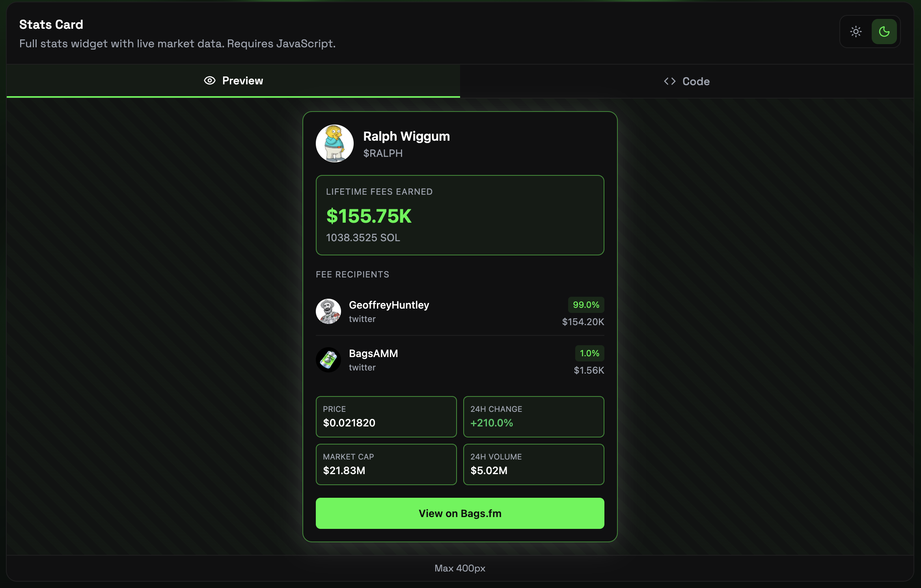Click the BagsAMM profile avatar
Viewport: 921px width, 588px height.
point(328,360)
